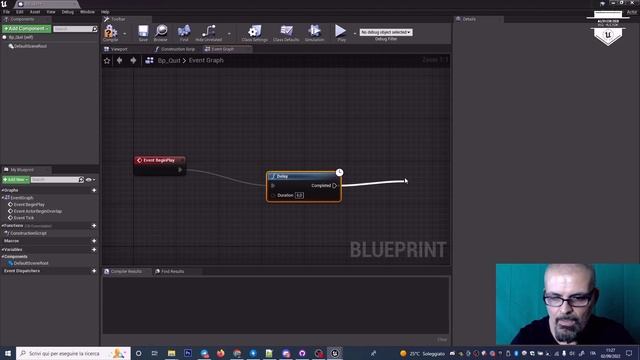Navigate back with left arrow in graph
The height and width of the screenshot is (360, 640).
click(x=120, y=60)
